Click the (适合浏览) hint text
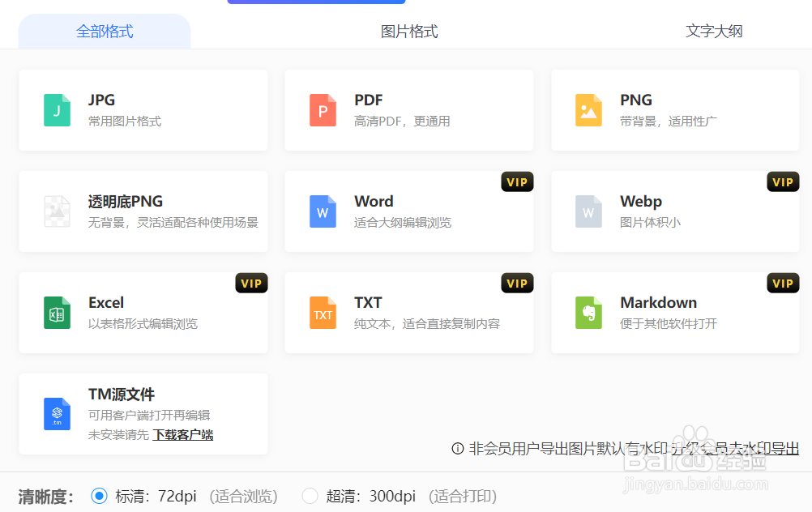812x512 pixels. (243, 497)
